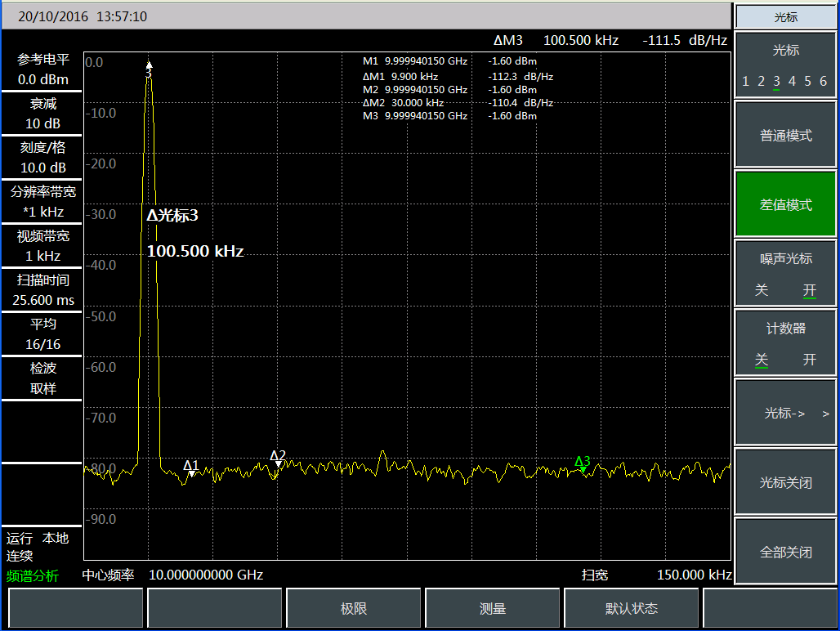Expand the 光标-> submenu arrow
Viewport: 840px width, 631px height.
pos(825,414)
